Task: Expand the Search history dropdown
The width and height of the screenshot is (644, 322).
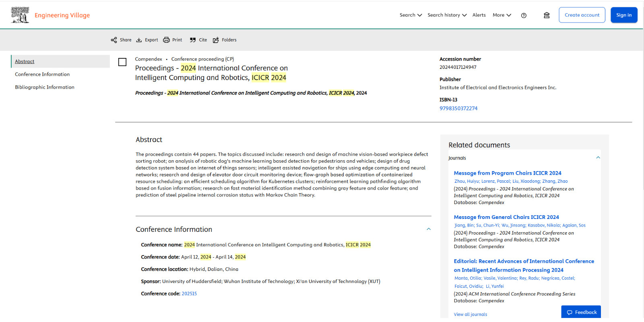Action: 447,15
